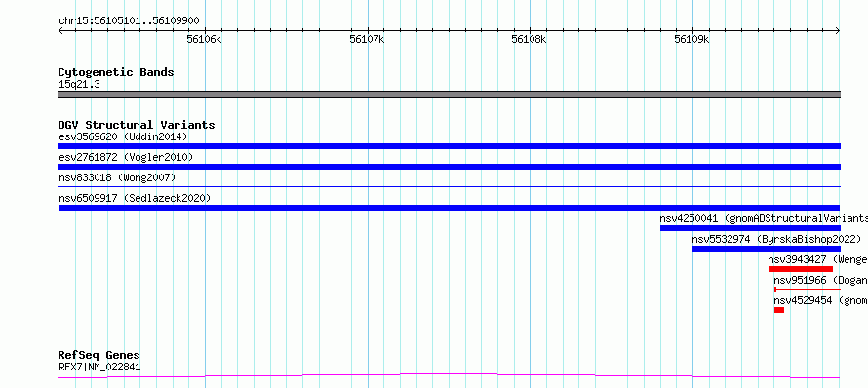Click the nsv3943427 variant label
Image resolution: width=868 pixels, height=388 pixels.
coord(817,259)
